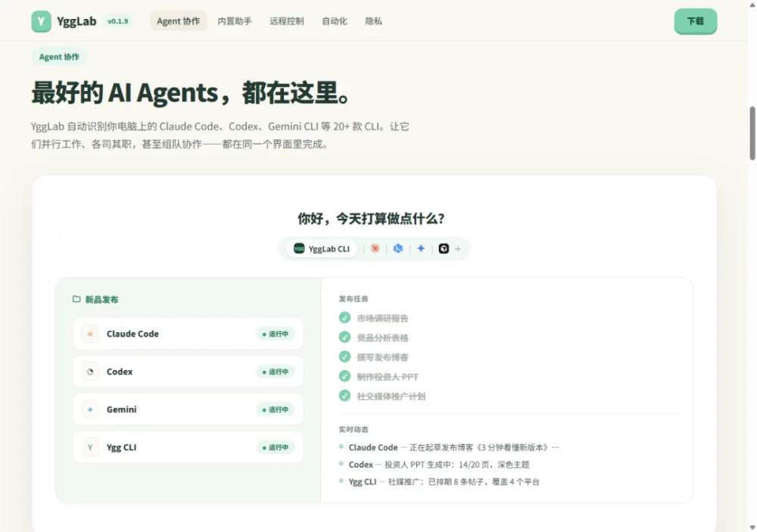The width and height of the screenshot is (757, 532).
Task: Click the Codex row icon
Action: click(90, 372)
